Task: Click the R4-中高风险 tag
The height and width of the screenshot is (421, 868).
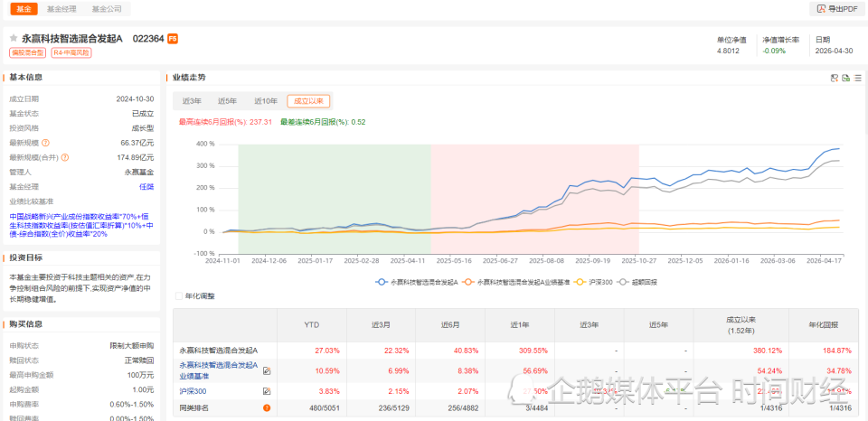Action: (71, 52)
